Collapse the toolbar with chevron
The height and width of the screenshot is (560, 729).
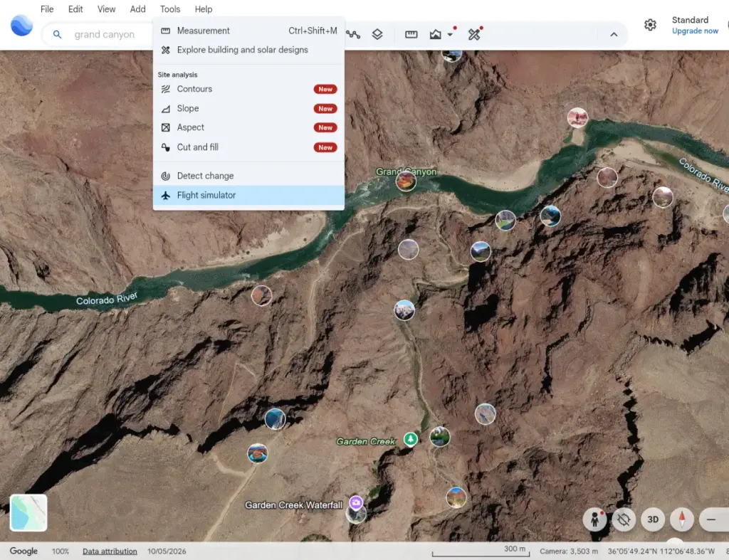click(614, 34)
